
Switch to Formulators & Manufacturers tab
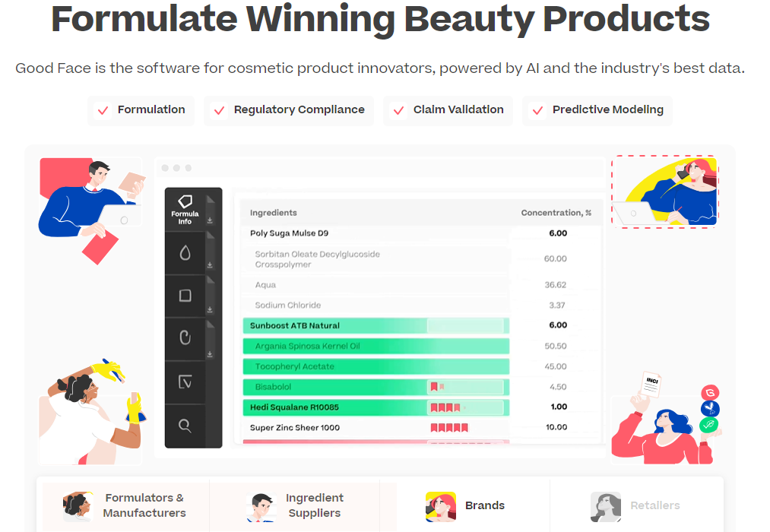[125, 505]
